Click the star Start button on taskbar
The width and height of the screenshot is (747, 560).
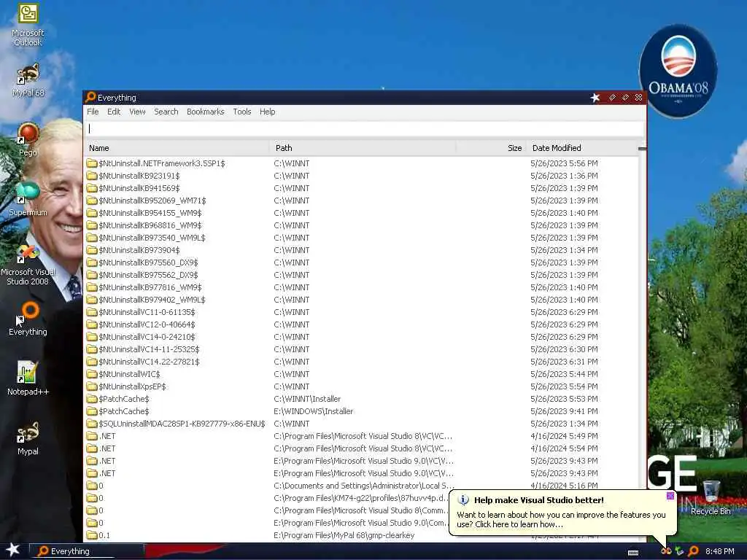[13, 550]
